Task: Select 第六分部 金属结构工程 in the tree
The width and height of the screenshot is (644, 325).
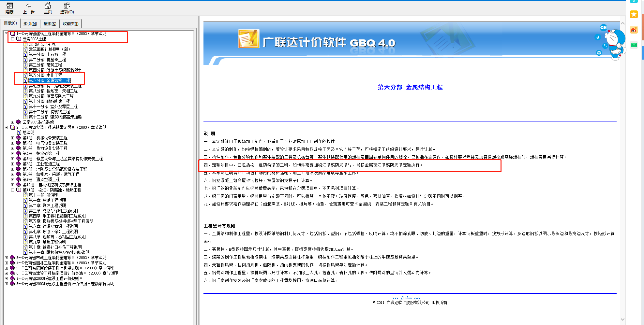Action: [x=49, y=80]
